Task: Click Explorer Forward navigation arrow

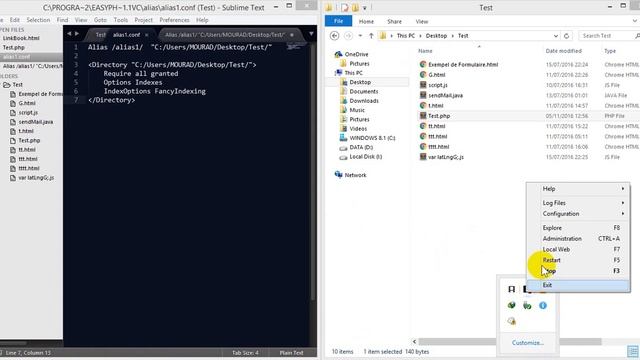Action: coord(348,36)
